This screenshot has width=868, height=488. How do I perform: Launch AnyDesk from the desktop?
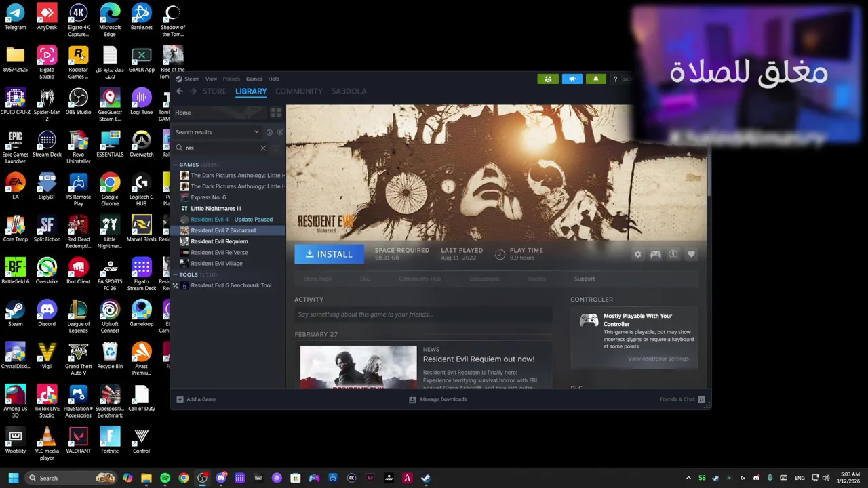pos(47,18)
